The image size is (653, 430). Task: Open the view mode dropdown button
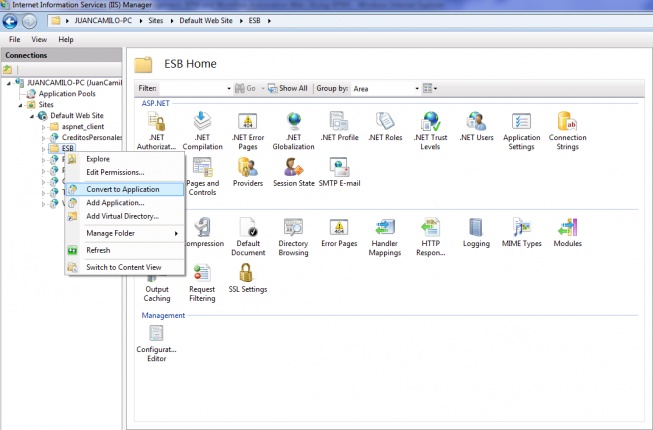coord(430,88)
